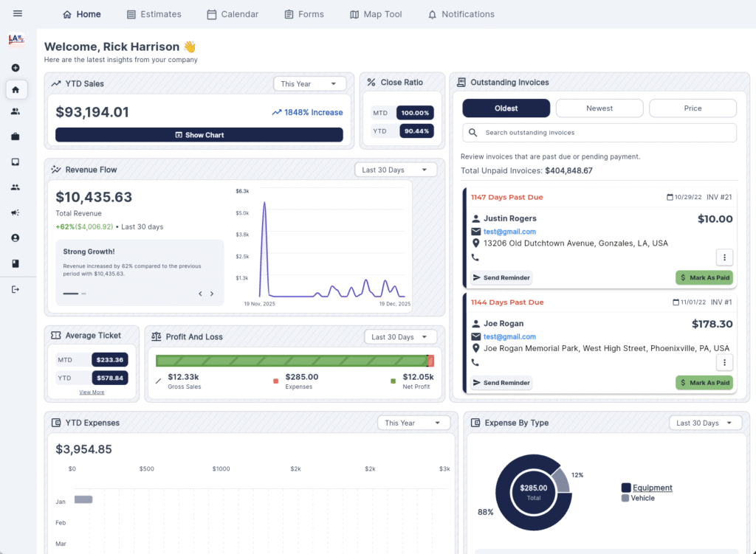Open the customers section from the sidebar
The image size is (756, 554).
16,111
